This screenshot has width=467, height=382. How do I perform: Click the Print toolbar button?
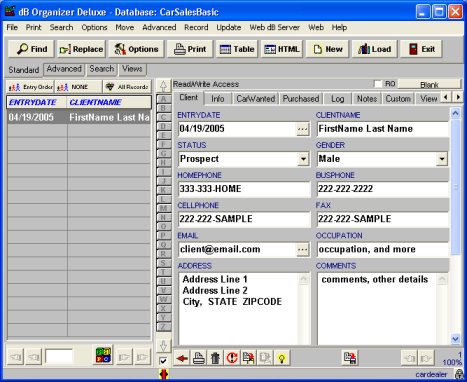coord(190,49)
